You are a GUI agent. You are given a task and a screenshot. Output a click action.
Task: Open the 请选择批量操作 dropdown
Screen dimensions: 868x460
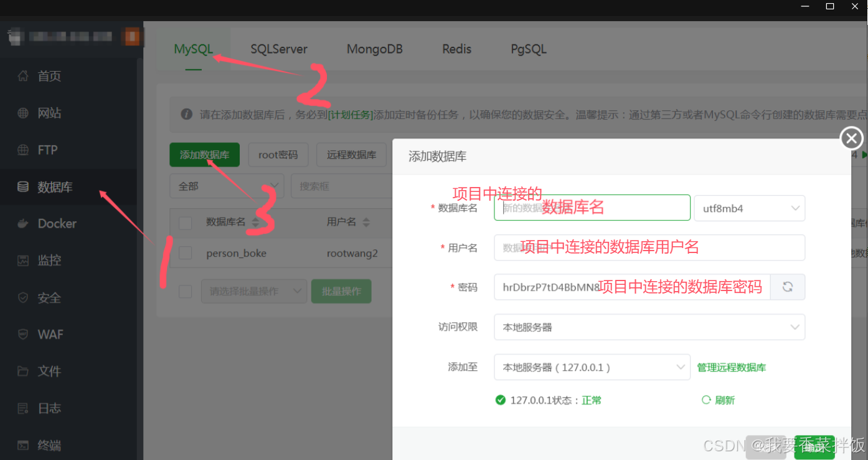click(x=253, y=291)
